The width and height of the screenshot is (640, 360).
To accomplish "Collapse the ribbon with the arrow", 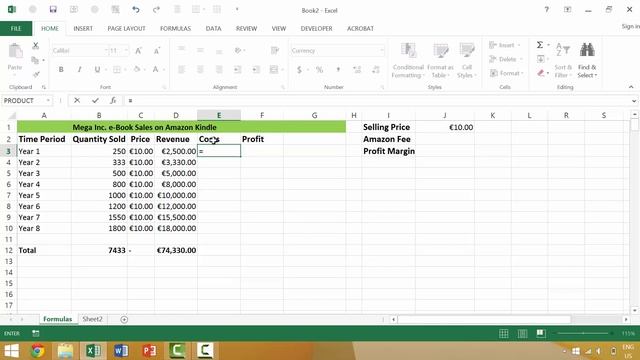I will 631,87.
